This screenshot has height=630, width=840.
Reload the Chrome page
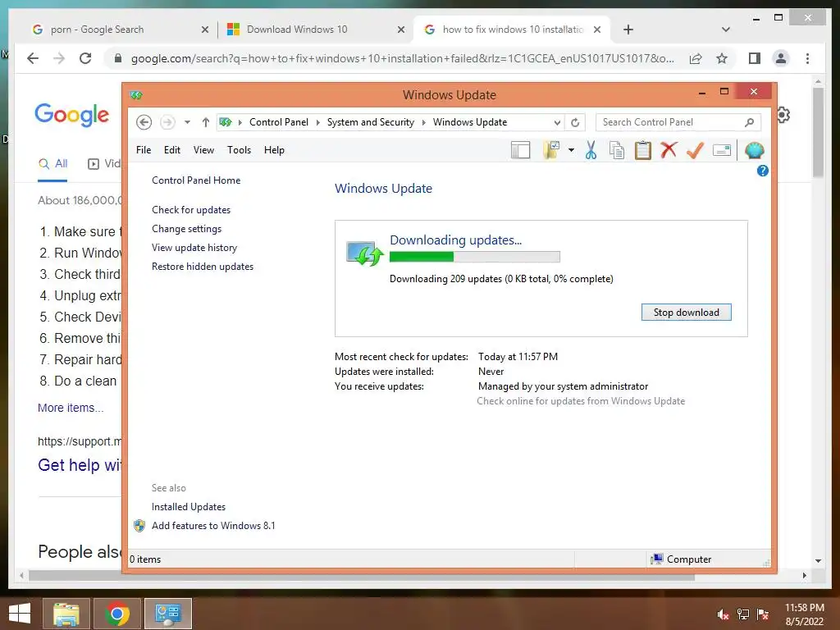point(85,58)
